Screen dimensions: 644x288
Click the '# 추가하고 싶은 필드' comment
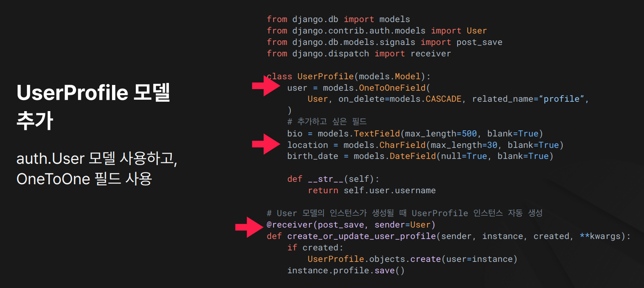[327, 122]
